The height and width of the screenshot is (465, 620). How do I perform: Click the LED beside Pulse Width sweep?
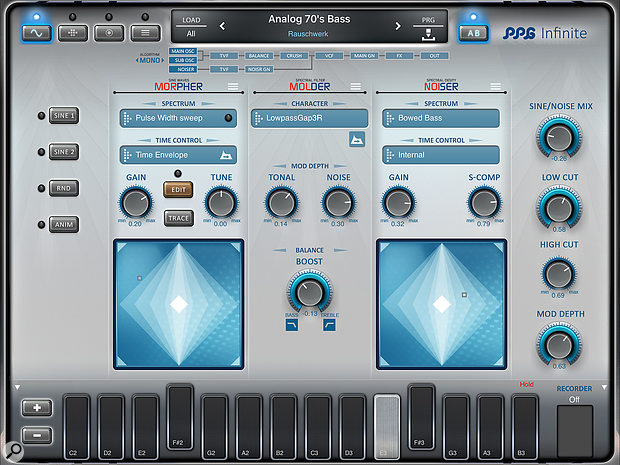click(228, 118)
